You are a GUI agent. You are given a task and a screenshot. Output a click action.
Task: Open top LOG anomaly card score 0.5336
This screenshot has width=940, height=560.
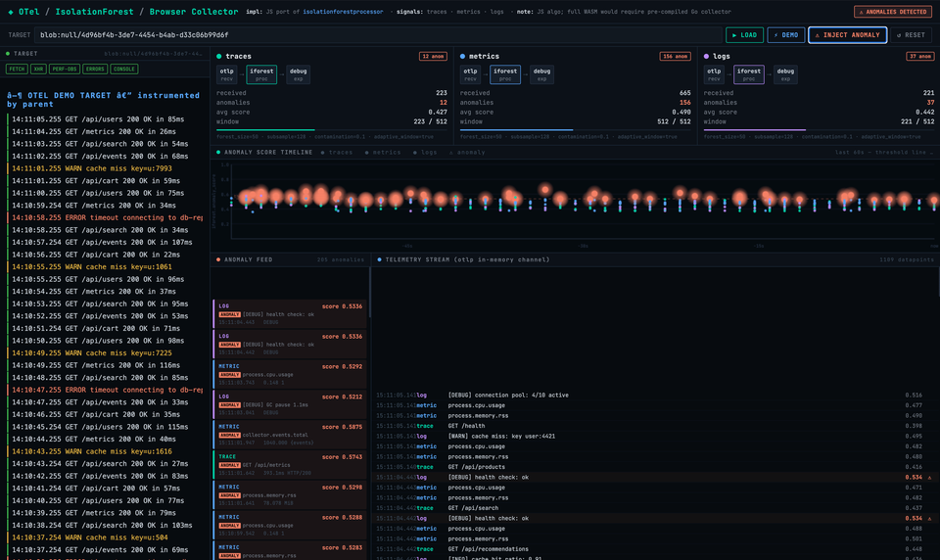pyautogui.click(x=290, y=313)
